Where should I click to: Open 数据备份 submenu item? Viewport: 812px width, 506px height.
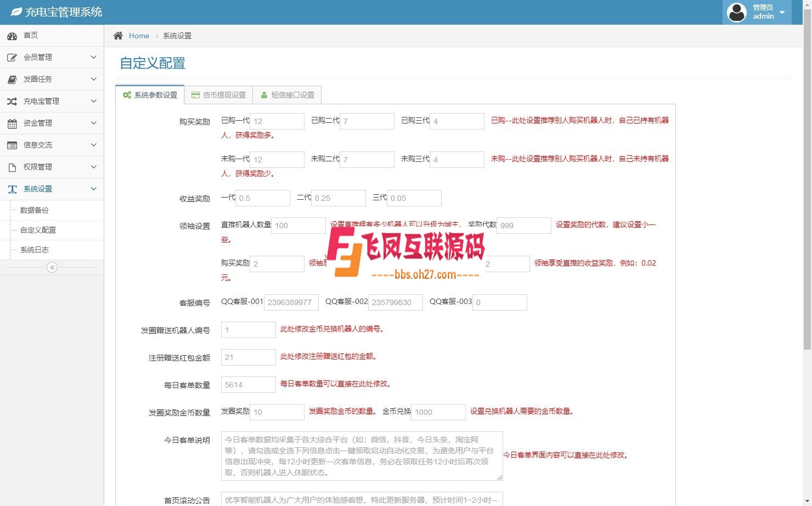click(52, 210)
